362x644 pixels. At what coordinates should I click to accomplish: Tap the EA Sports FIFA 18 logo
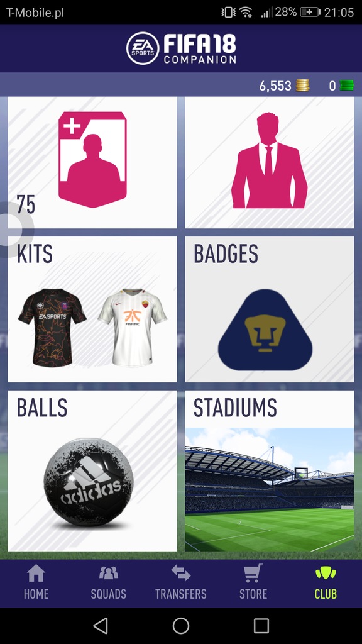(x=181, y=48)
